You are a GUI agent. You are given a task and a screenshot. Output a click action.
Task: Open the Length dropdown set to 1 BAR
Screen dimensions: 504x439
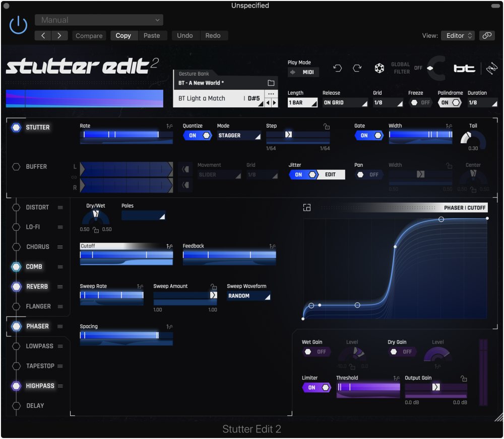click(x=302, y=102)
